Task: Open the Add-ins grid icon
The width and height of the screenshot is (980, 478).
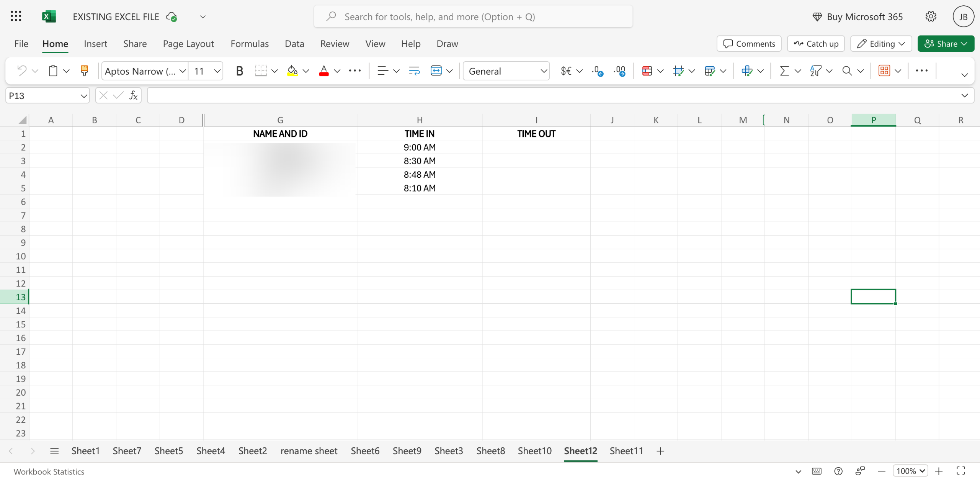Action: [x=884, y=71]
